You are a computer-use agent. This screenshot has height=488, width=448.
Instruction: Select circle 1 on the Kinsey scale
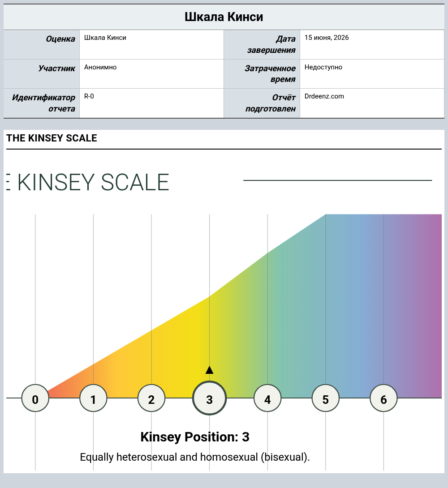(x=93, y=398)
